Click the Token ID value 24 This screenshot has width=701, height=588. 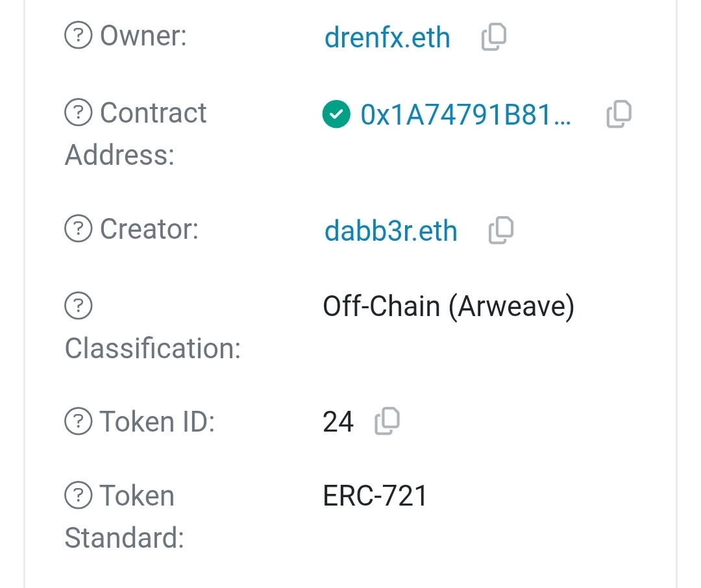click(338, 423)
